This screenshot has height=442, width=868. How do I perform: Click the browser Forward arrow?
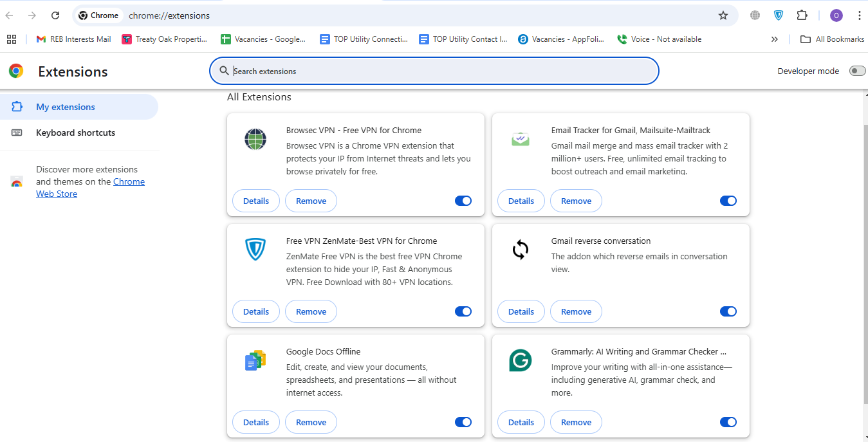pos(32,15)
